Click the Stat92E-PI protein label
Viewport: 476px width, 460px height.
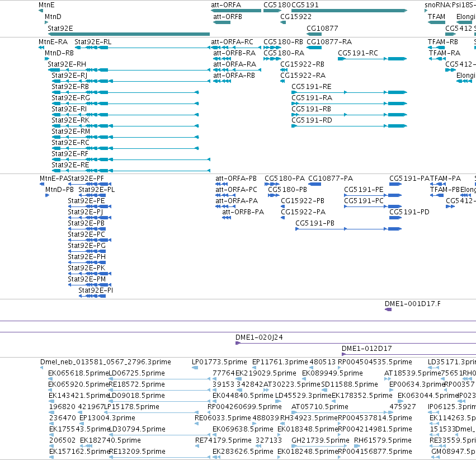96,290
